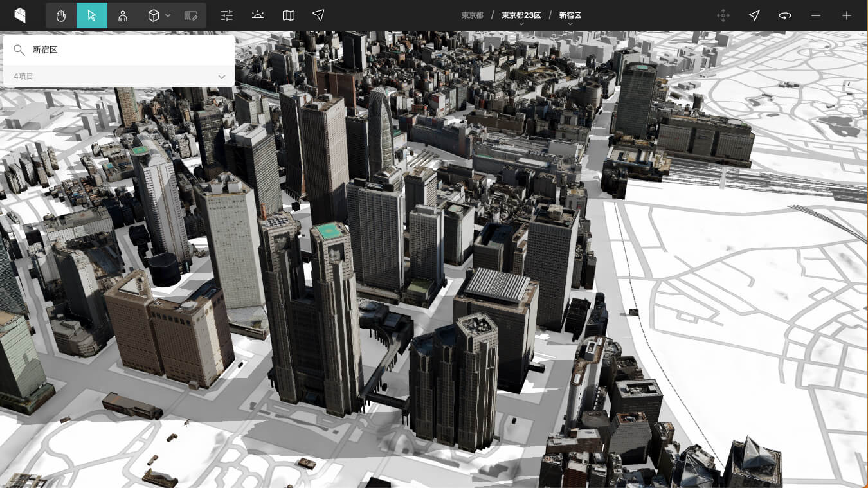Select the Hand pan tool
The image size is (868, 488).
(x=61, y=15)
